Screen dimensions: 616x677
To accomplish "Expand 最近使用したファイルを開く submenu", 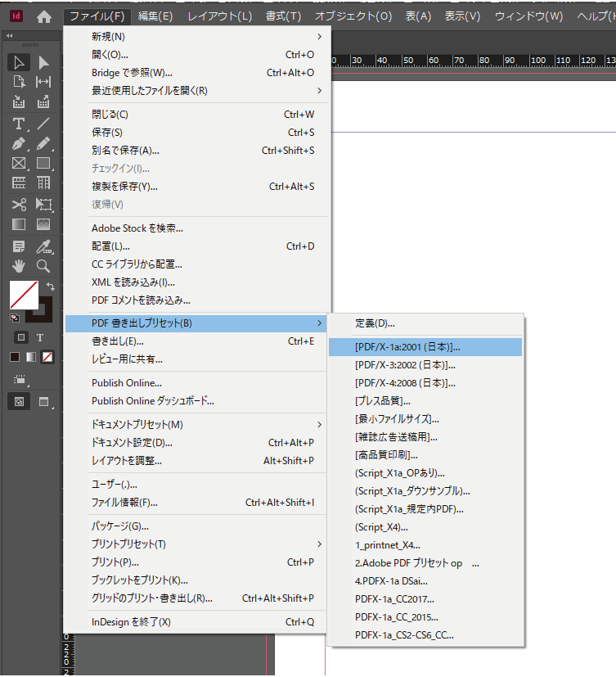I will pyautogui.click(x=319, y=91).
